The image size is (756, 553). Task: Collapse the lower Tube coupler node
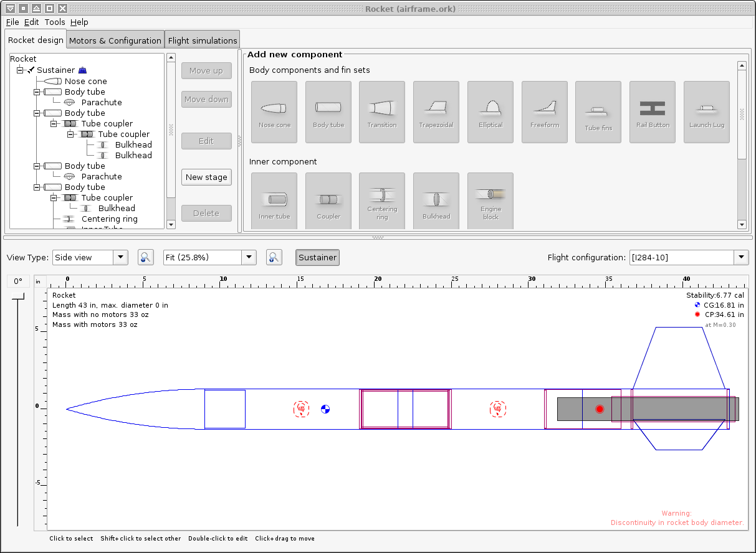(x=54, y=197)
